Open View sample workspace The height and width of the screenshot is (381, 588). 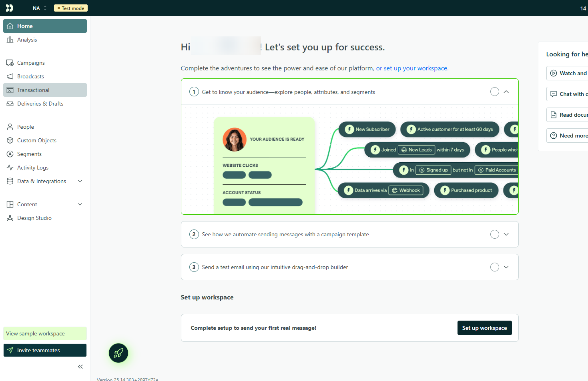[x=45, y=333]
